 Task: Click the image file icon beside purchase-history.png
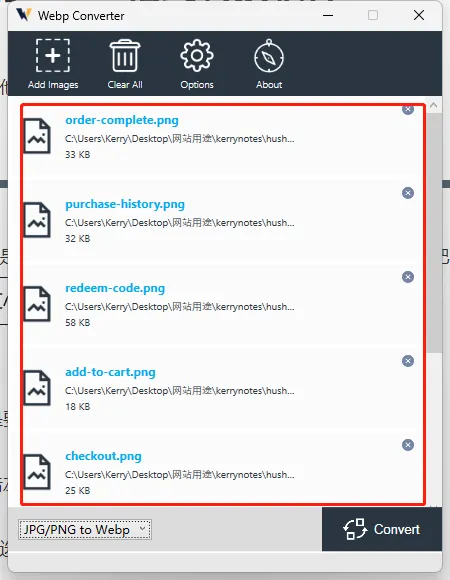37,220
